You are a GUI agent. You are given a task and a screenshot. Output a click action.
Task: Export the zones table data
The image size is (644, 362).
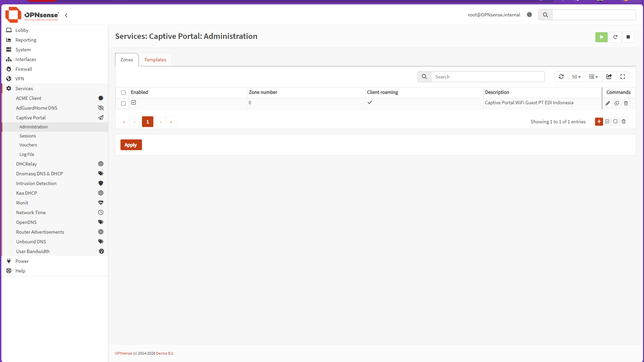coord(609,77)
